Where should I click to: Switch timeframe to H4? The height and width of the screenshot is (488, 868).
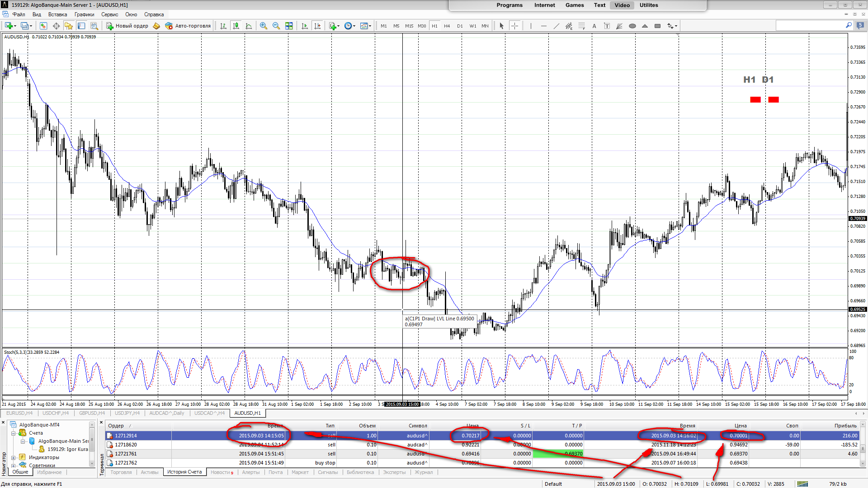447,26
